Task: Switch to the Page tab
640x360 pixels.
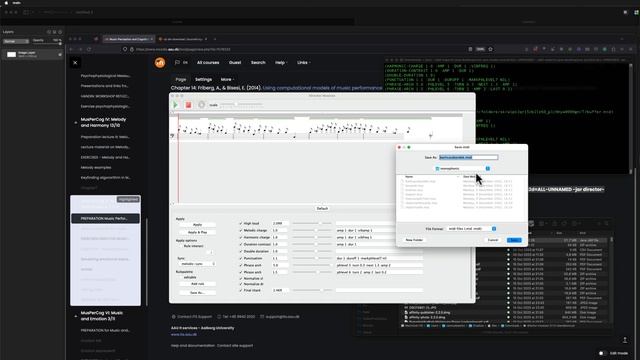Action: point(181,79)
